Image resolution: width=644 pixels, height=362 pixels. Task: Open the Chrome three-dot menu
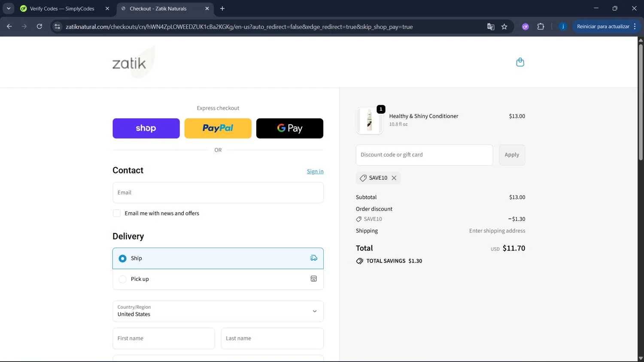(x=635, y=27)
